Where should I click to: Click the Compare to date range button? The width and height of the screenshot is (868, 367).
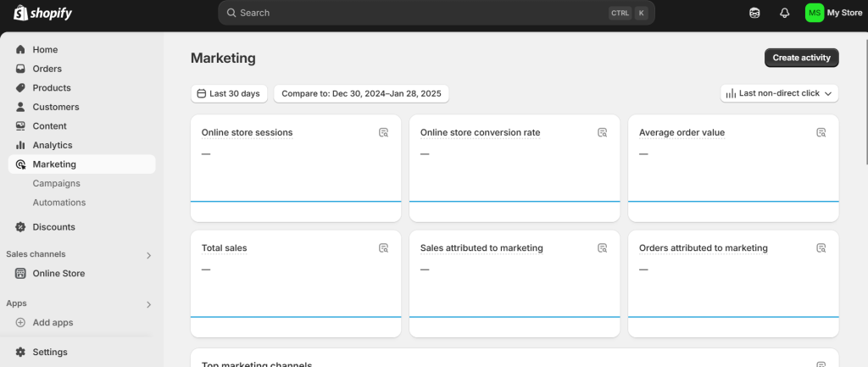coord(361,93)
